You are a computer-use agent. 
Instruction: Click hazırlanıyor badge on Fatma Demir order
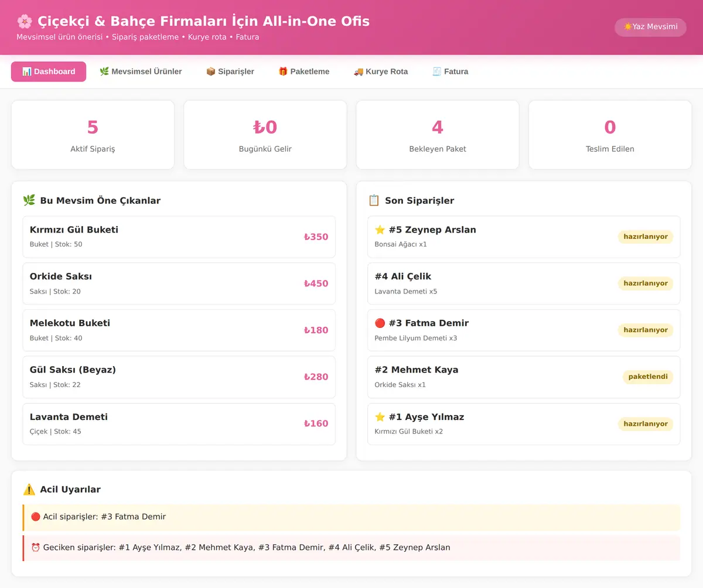coord(646,330)
